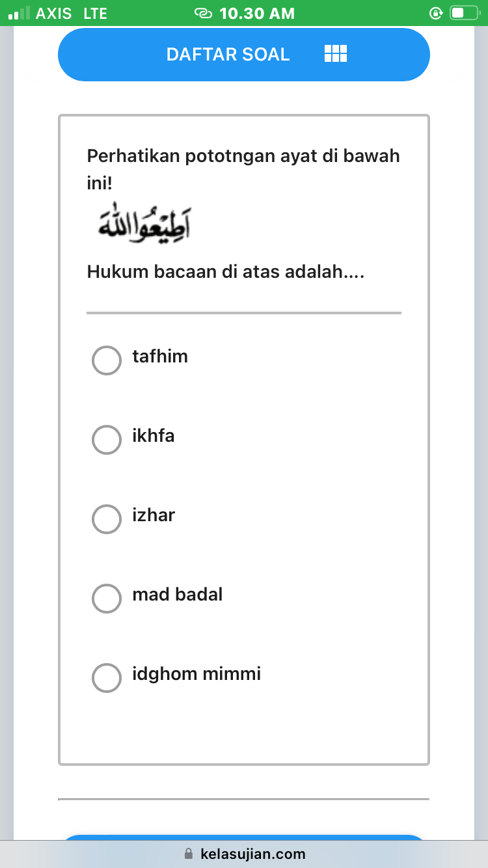Viewport: 488px width, 868px height.
Task: Select the ikhfa answer option
Action: [x=106, y=439]
